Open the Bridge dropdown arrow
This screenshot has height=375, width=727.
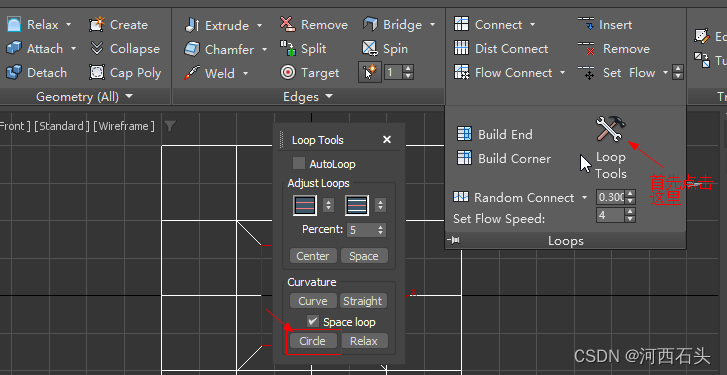point(433,24)
